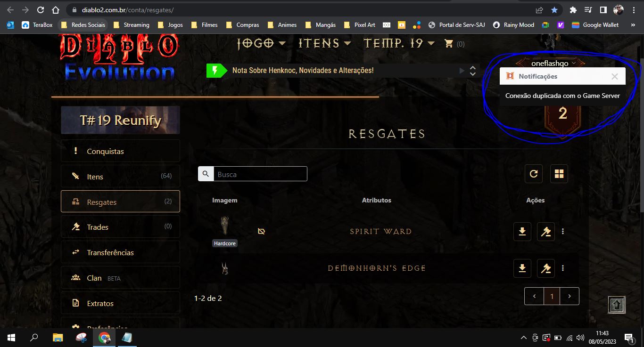Show hidden system tray icons
Viewport: 644px width, 347px height.
click(x=523, y=337)
